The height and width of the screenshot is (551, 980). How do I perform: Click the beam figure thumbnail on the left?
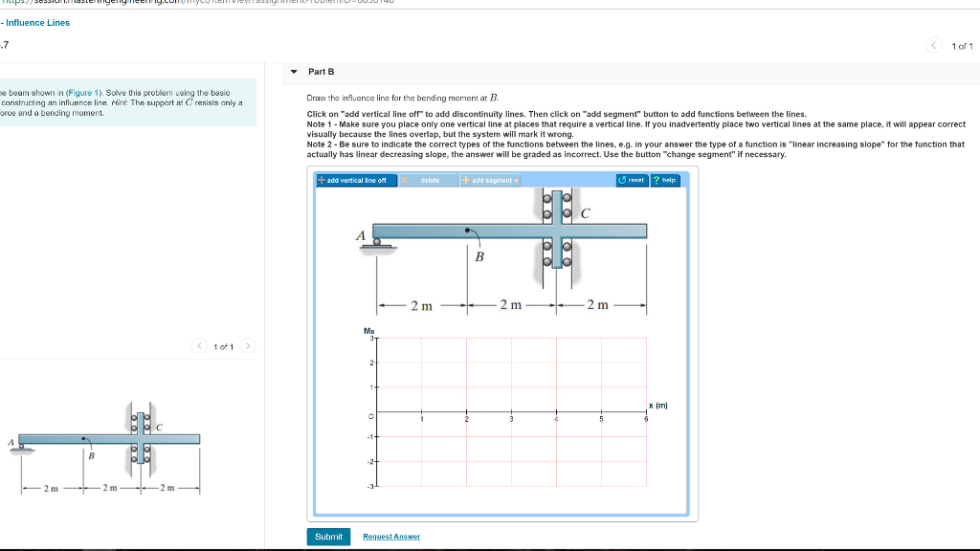coord(110,440)
